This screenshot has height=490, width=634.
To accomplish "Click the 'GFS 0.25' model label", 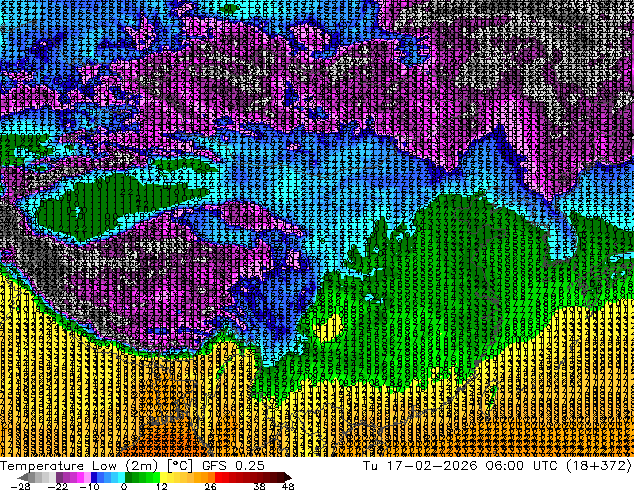I will [233, 466].
